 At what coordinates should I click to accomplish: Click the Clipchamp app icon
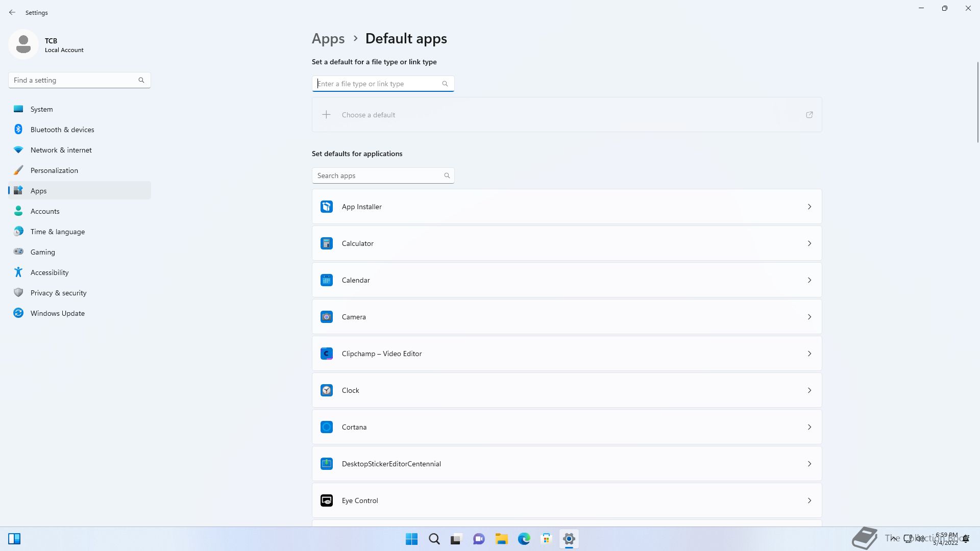[x=327, y=354]
